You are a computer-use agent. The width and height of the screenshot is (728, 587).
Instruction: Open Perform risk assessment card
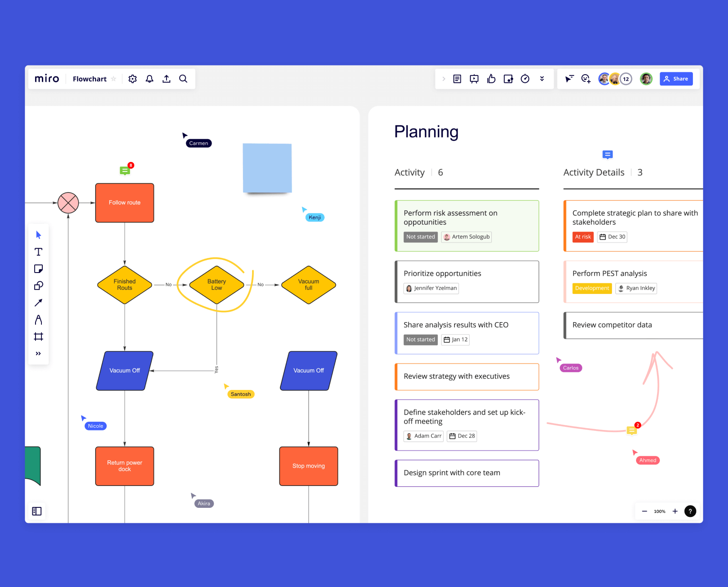click(x=467, y=226)
